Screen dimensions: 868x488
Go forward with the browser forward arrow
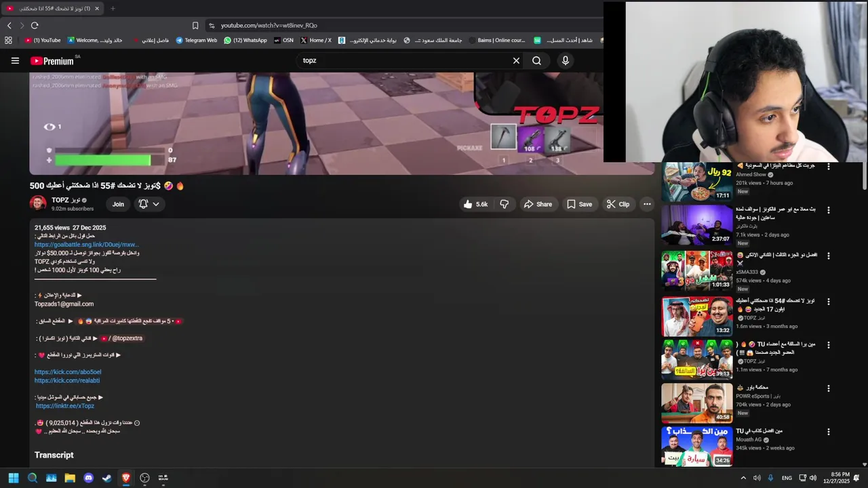pyautogui.click(x=22, y=25)
